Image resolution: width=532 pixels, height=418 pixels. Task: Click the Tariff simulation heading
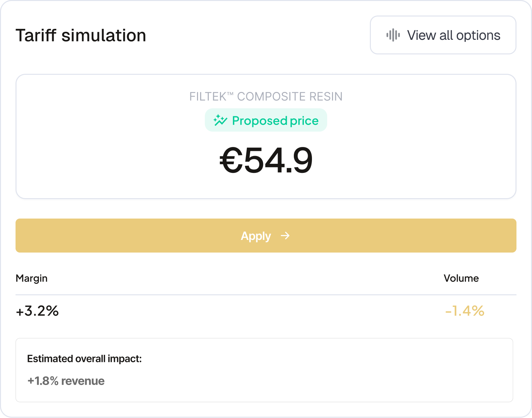point(81,35)
